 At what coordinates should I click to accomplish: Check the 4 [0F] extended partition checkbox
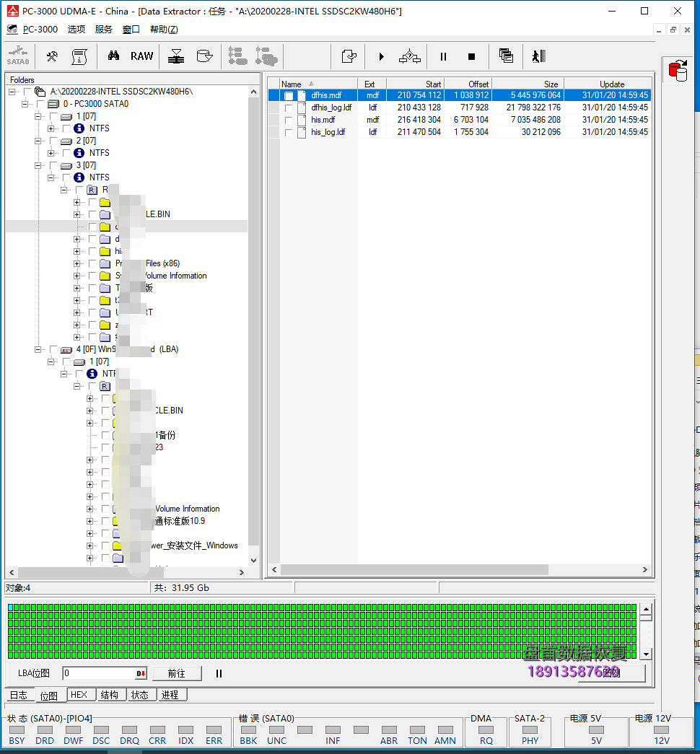pos(53,350)
